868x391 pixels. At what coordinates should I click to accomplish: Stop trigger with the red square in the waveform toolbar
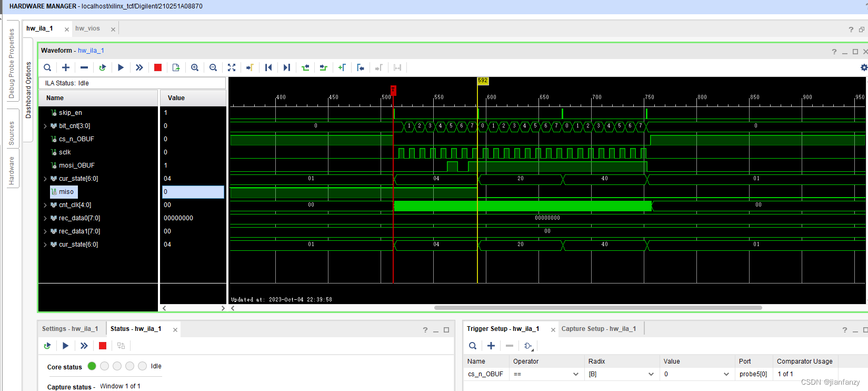click(x=158, y=67)
